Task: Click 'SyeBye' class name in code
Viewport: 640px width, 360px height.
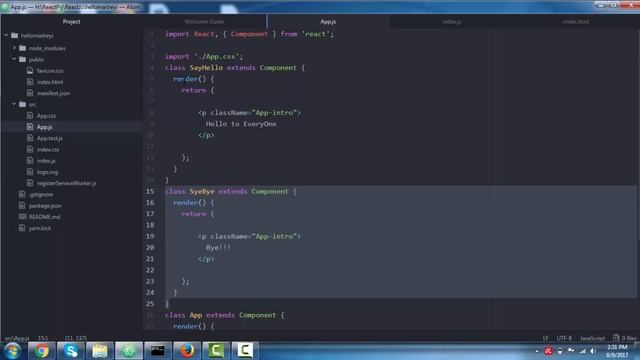Action: [202, 191]
